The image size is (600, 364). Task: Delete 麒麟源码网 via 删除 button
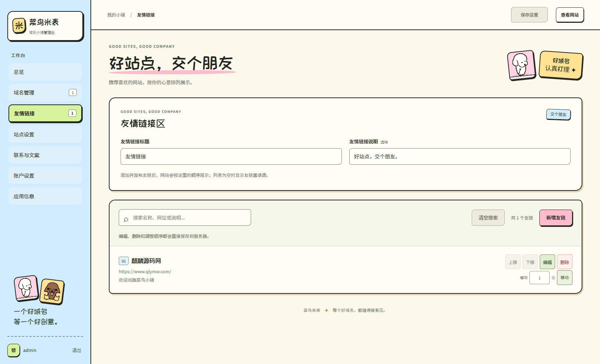click(565, 262)
